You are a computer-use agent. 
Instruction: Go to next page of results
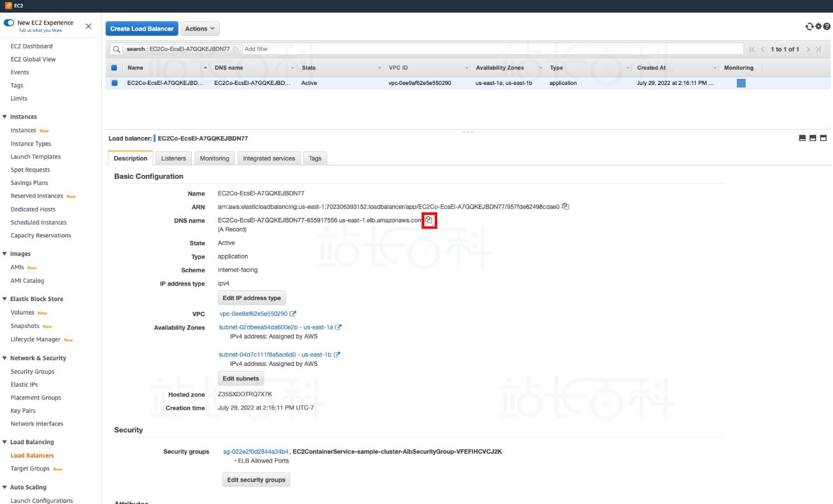pos(808,49)
